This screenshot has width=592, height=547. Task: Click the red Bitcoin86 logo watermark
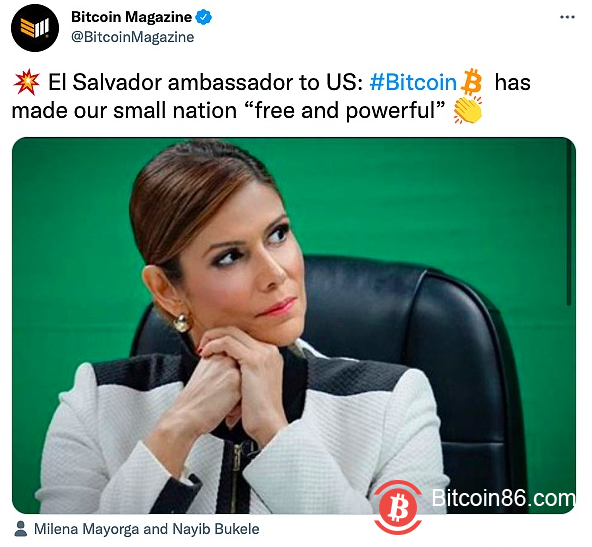point(398,507)
